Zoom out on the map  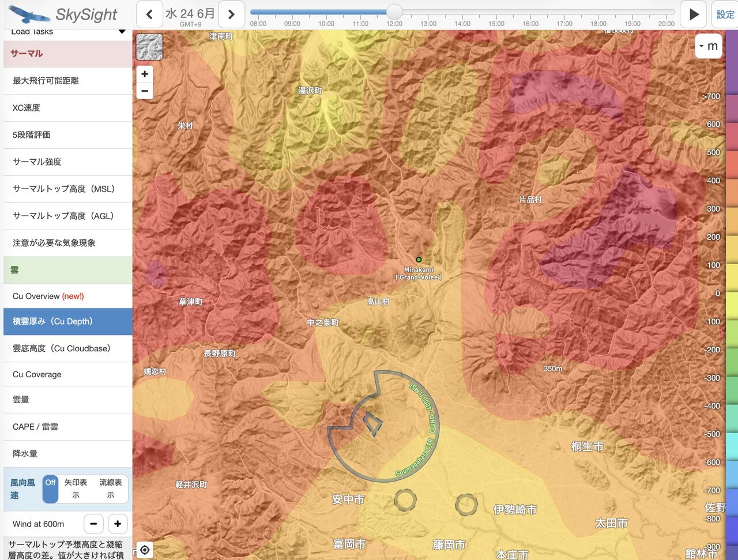pos(145,91)
